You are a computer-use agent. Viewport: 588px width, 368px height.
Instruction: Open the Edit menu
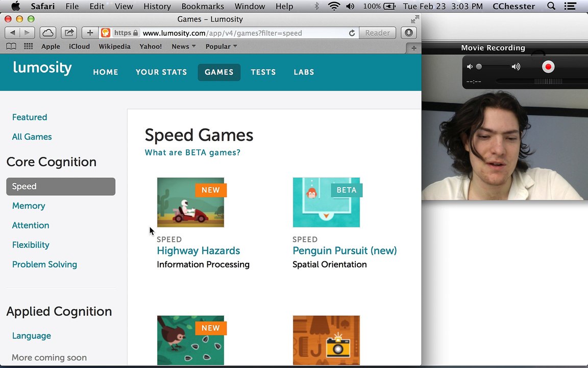[x=97, y=6]
